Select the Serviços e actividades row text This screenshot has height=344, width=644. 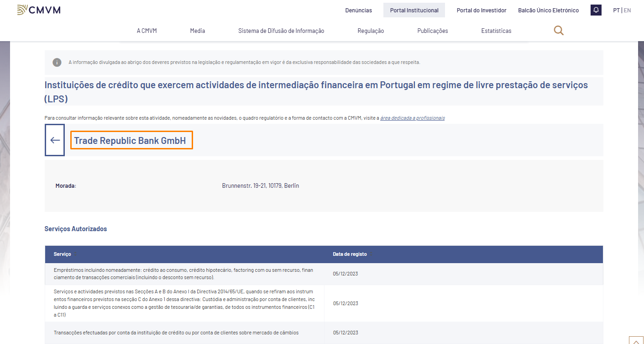(184, 303)
